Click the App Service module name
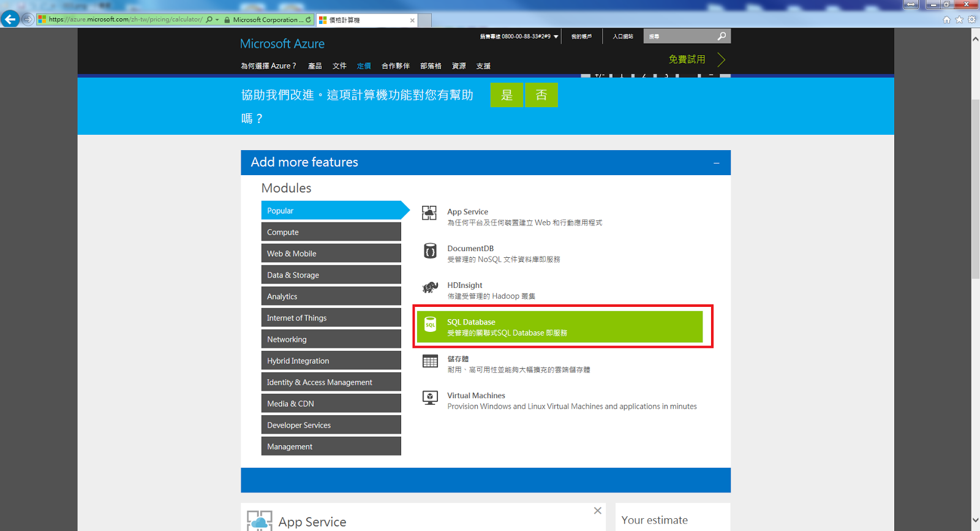 [x=467, y=212]
